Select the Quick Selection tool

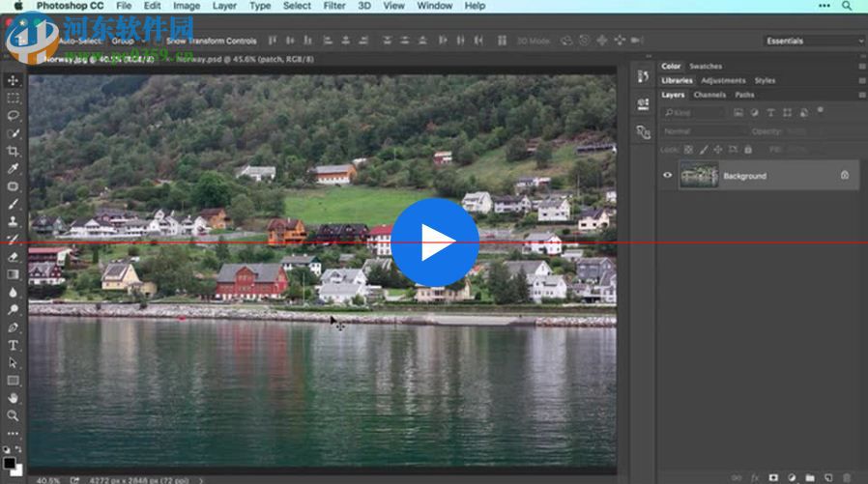(x=13, y=133)
